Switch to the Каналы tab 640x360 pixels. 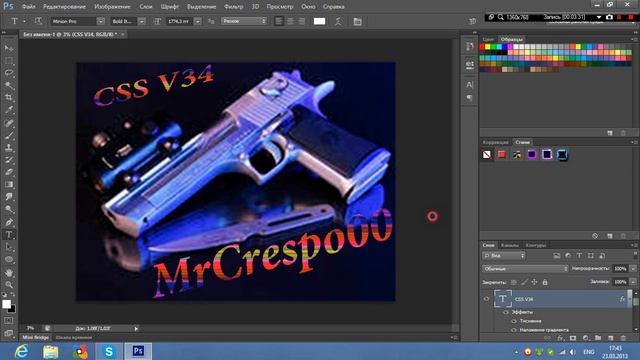point(509,245)
